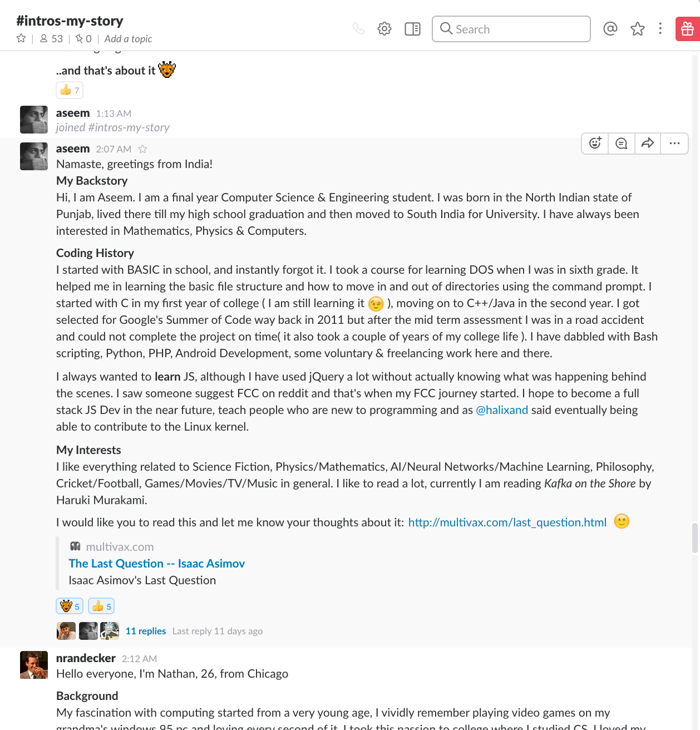Focus the Search input field
The width and height of the screenshot is (700, 730).
click(x=511, y=29)
